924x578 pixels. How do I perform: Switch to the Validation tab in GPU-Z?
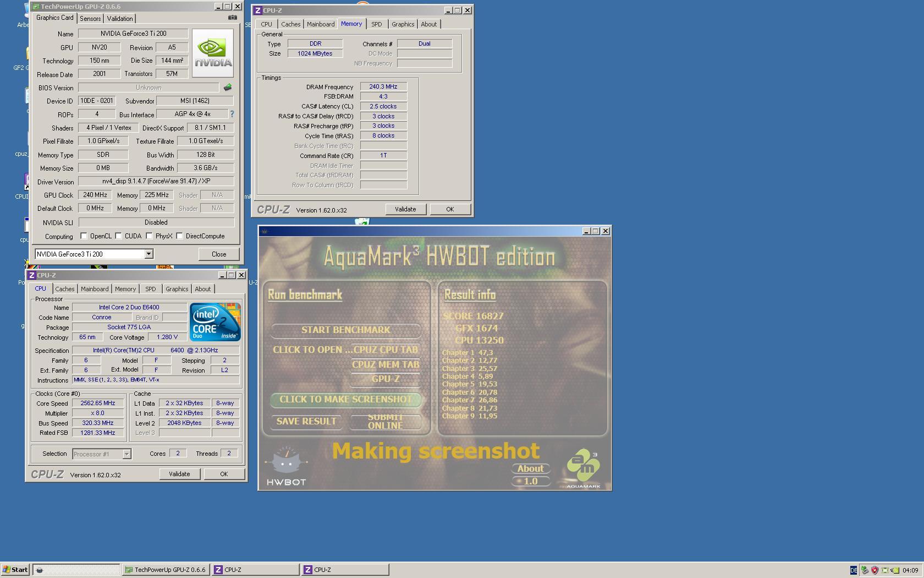click(120, 18)
